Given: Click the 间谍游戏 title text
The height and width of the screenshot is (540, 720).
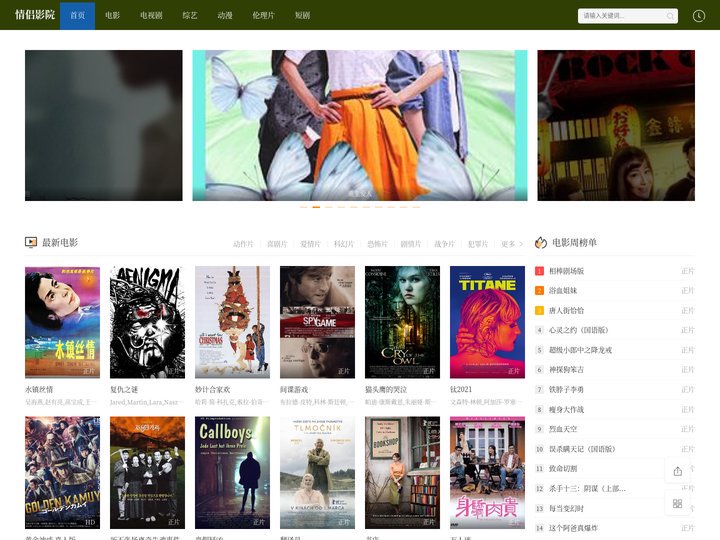Looking at the screenshot, I should tap(294, 389).
